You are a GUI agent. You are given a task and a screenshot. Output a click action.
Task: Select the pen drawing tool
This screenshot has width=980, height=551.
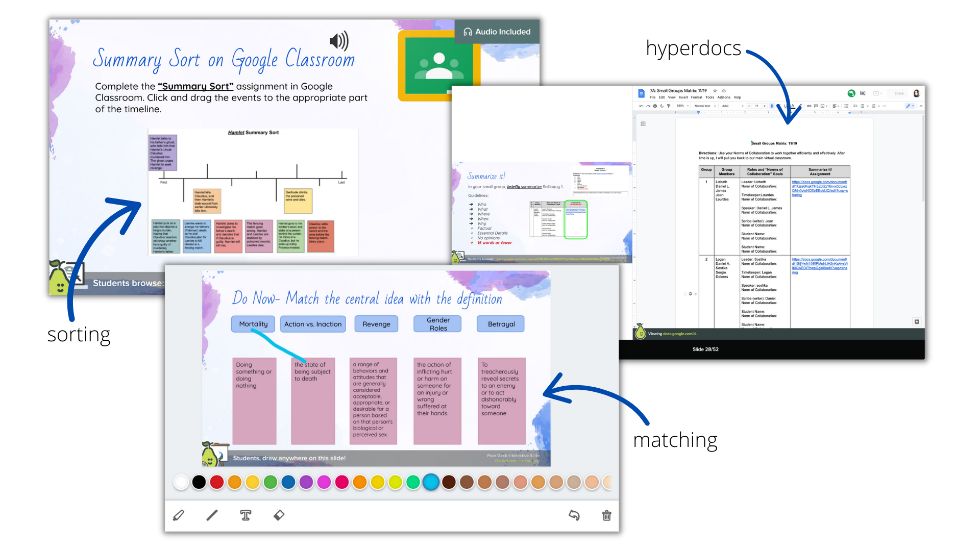tap(179, 515)
